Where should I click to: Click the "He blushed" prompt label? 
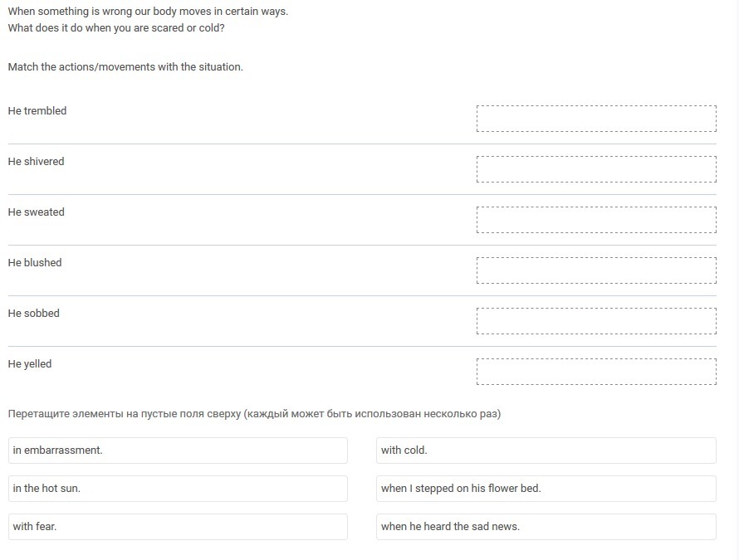(x=35, y=263)
